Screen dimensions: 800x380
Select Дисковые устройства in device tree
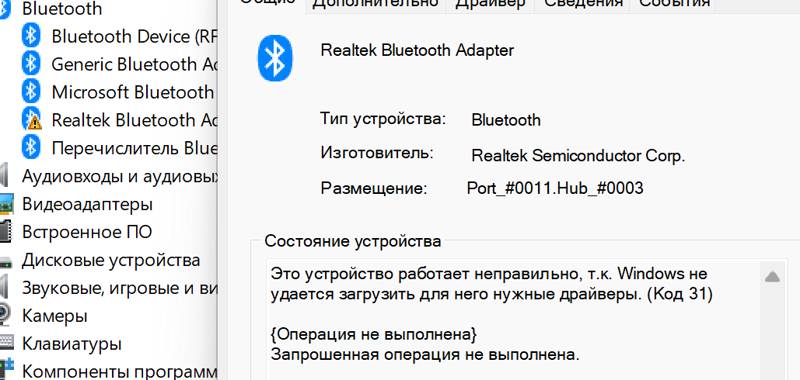point(111,260)
